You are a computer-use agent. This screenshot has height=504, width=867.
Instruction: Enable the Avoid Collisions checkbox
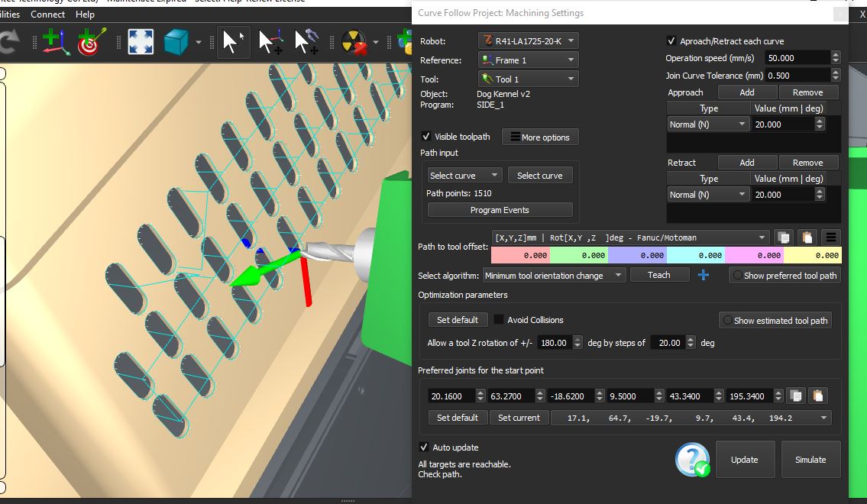coord(499,320)
